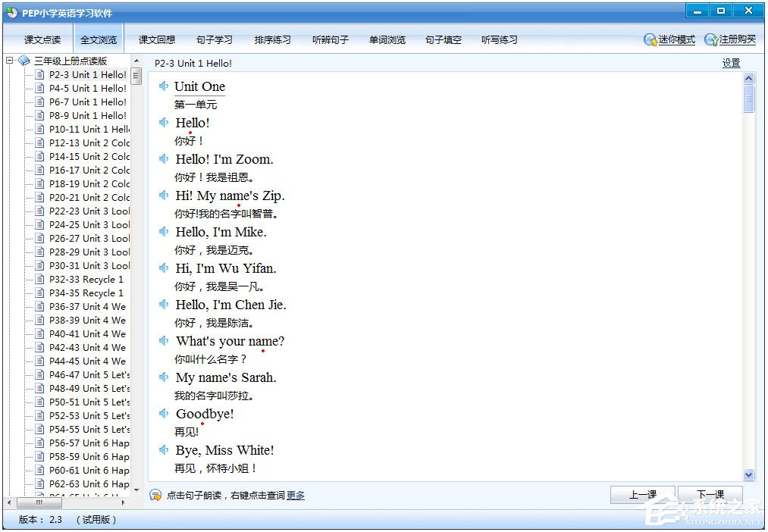Click the speaker icon beside "Unit One"
This screenshot has width=768, height=532.
click(164, 86)
